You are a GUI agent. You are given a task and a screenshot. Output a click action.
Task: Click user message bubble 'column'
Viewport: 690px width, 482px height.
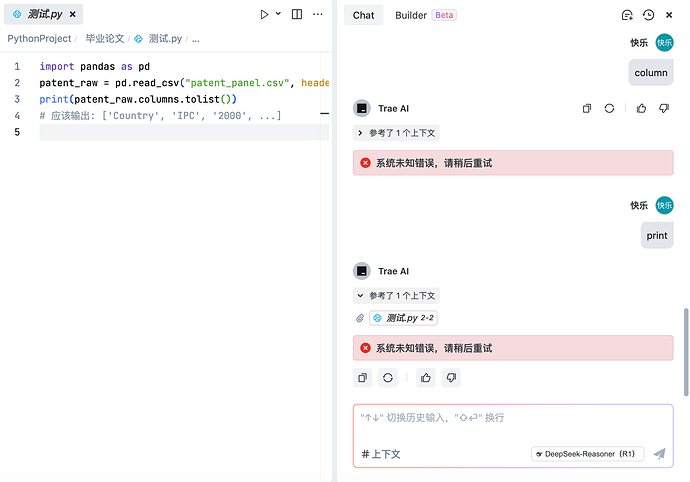click(651, 73)
